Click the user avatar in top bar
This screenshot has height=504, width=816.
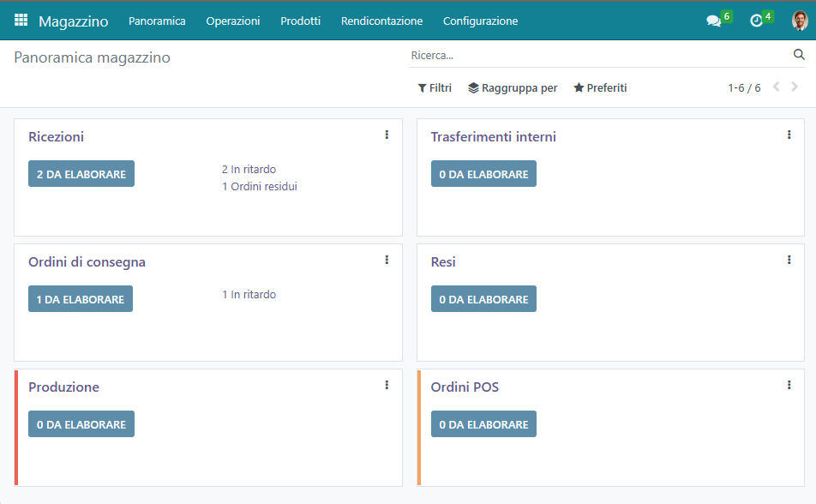[799, 21]
